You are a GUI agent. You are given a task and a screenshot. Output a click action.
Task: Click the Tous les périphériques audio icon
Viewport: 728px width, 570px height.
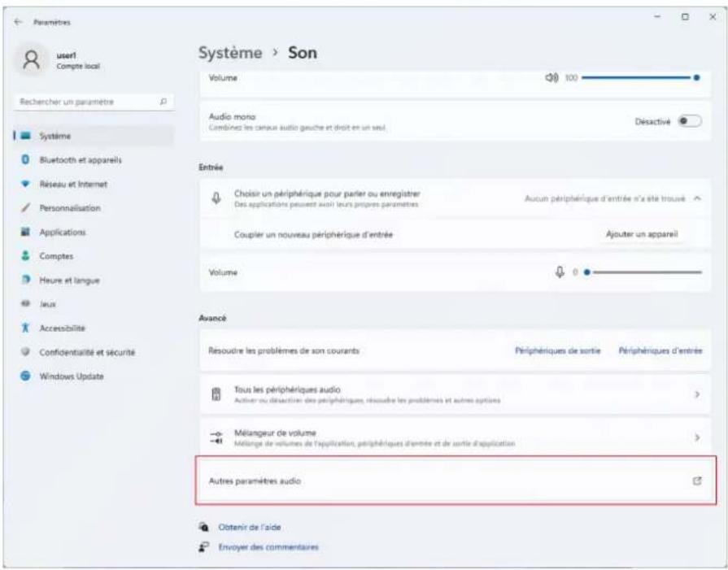click(x=216, y=394)
